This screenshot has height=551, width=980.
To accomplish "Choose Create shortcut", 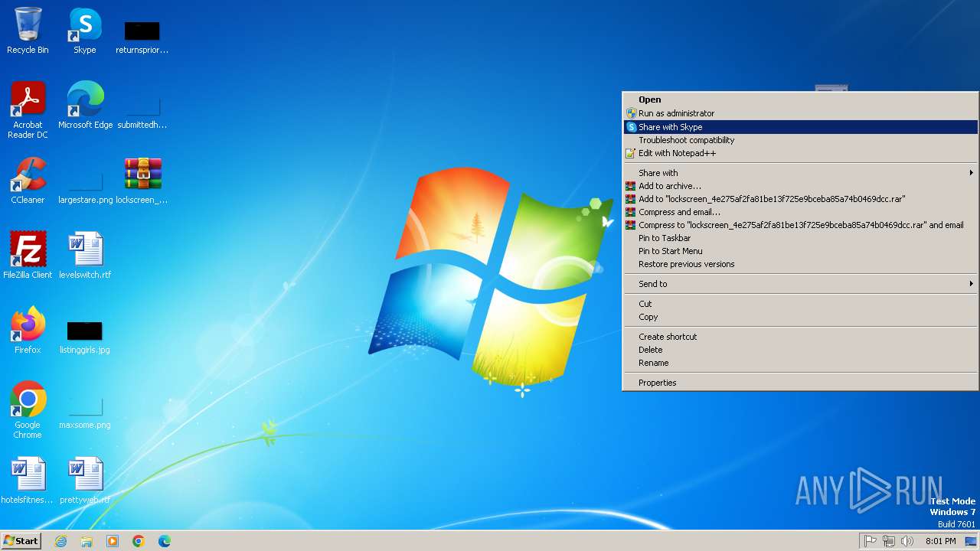I will [x=801, y=337].
